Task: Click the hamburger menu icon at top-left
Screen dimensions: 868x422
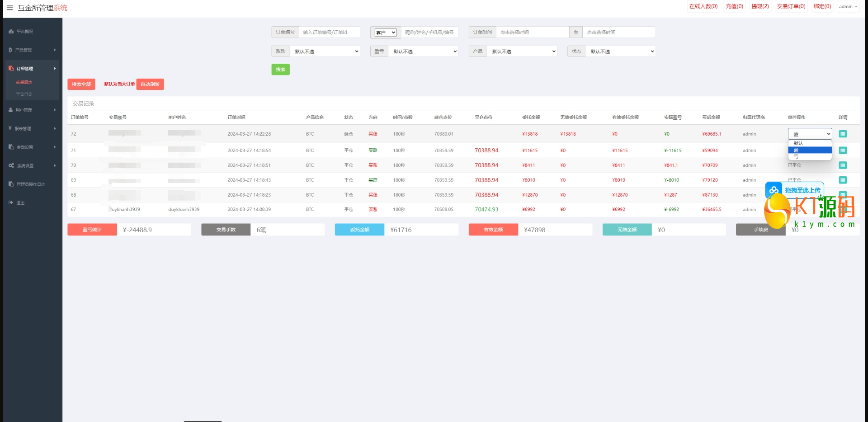Action: 9,8
